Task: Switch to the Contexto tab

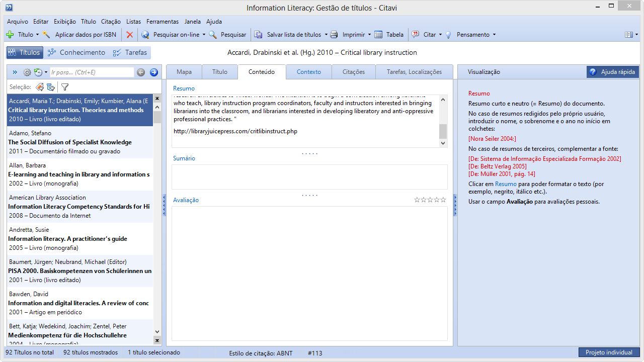Action: [309, 72]
